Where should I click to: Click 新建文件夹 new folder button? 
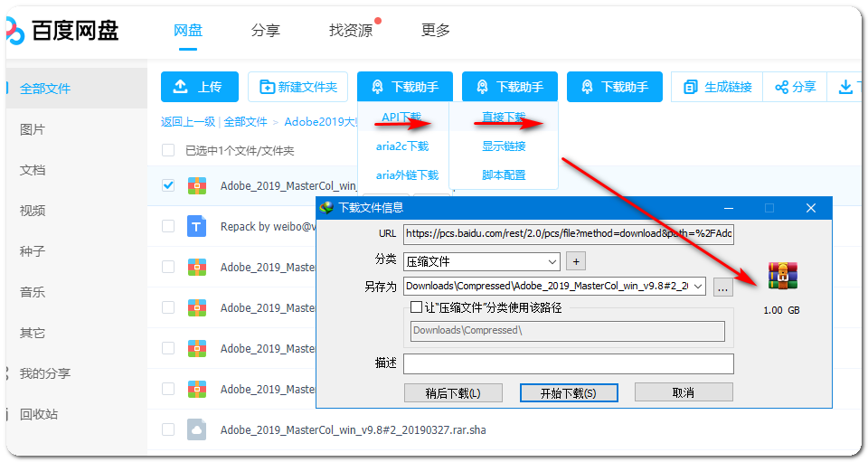pyautogui.click(x=297, y=87)
